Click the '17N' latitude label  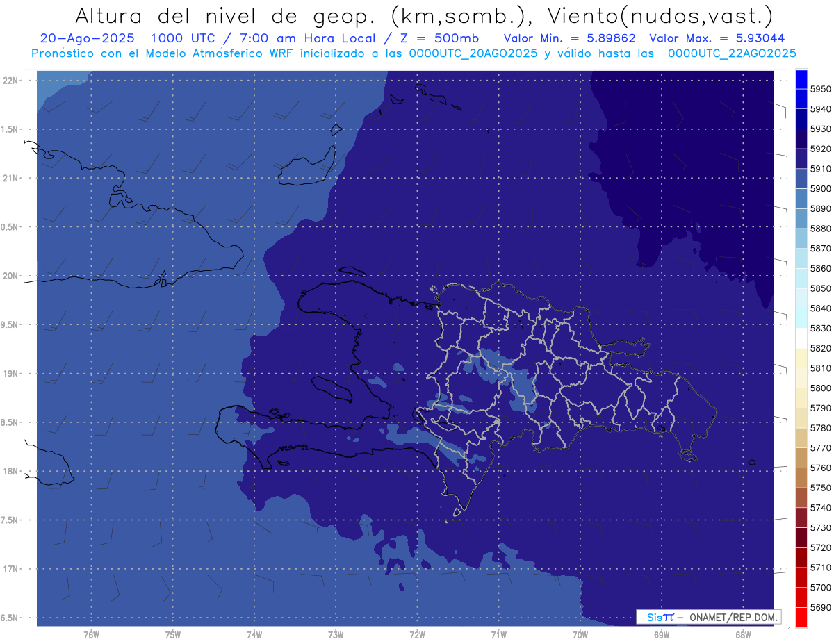coord(10,569)
